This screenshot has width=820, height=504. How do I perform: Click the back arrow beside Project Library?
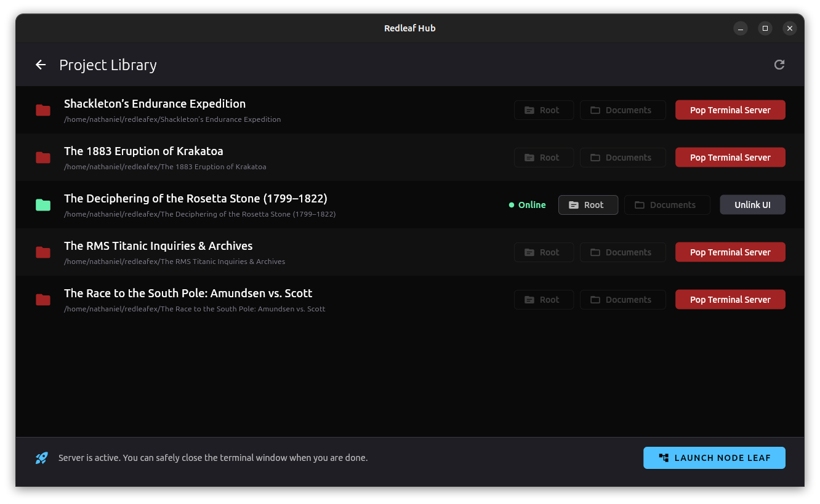[41, 65]
